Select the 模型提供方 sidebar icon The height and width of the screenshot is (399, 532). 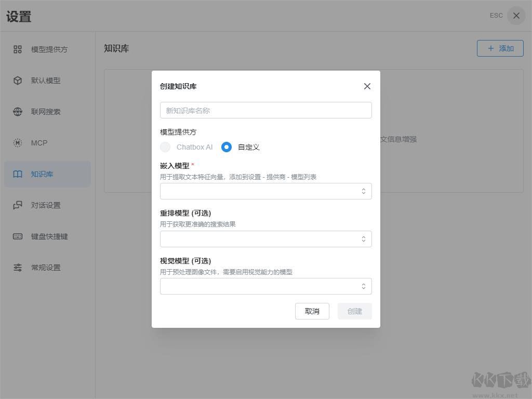point(17,49)
